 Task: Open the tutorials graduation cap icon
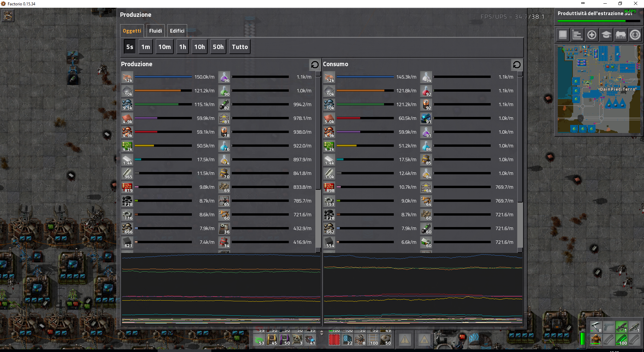click(x=606, y=35)
